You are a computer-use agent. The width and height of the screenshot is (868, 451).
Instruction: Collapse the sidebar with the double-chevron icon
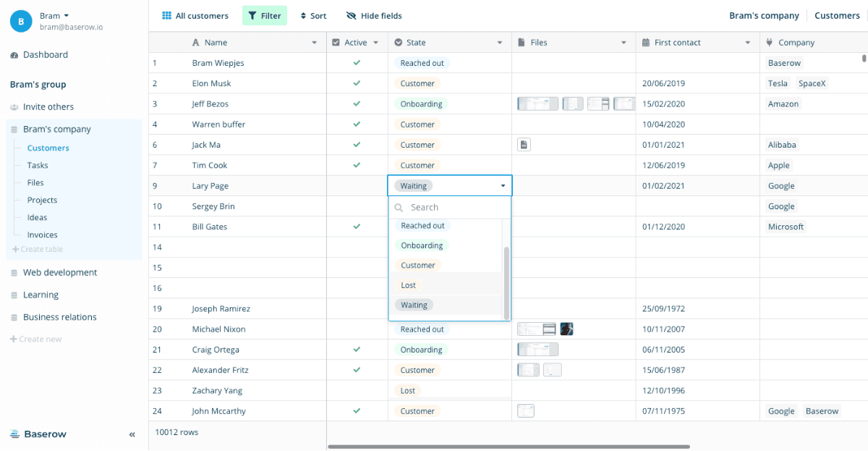(x=132, y=434)
